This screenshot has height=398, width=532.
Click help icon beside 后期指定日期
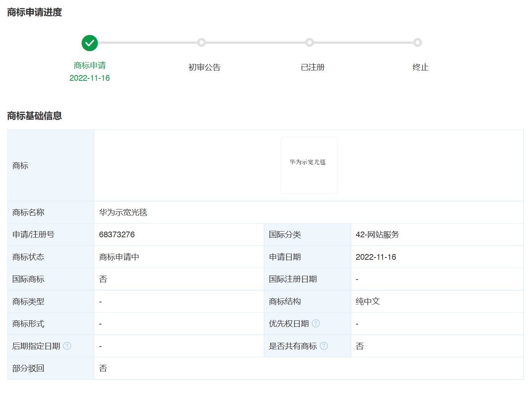(67, 346)
